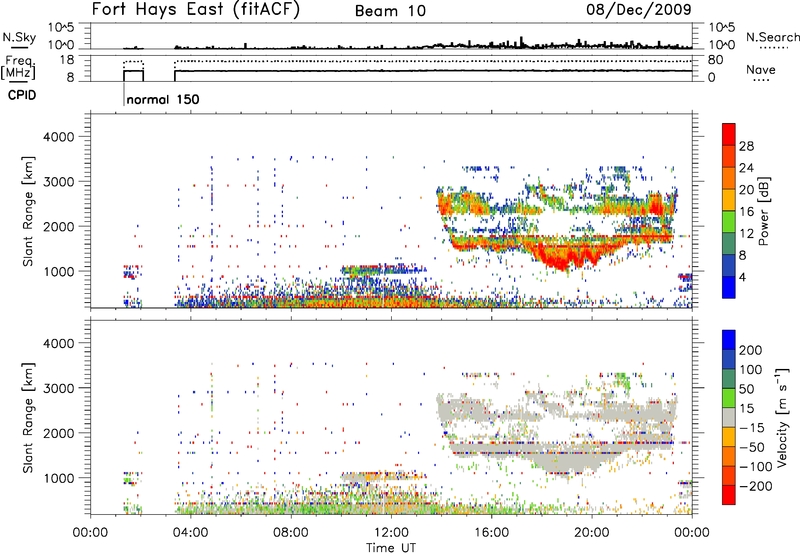Click the Velocity colorbar value "-15"

(752, 427)
